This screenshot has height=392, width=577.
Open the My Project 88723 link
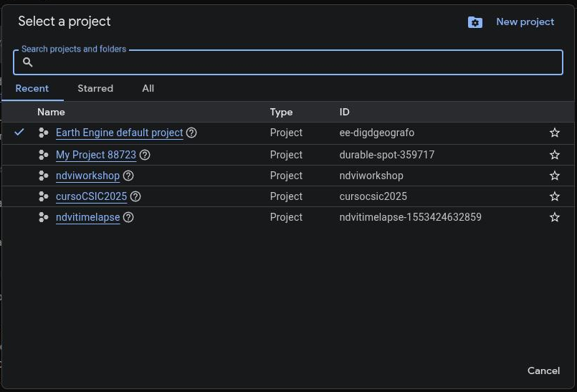[x=96, y=155]
